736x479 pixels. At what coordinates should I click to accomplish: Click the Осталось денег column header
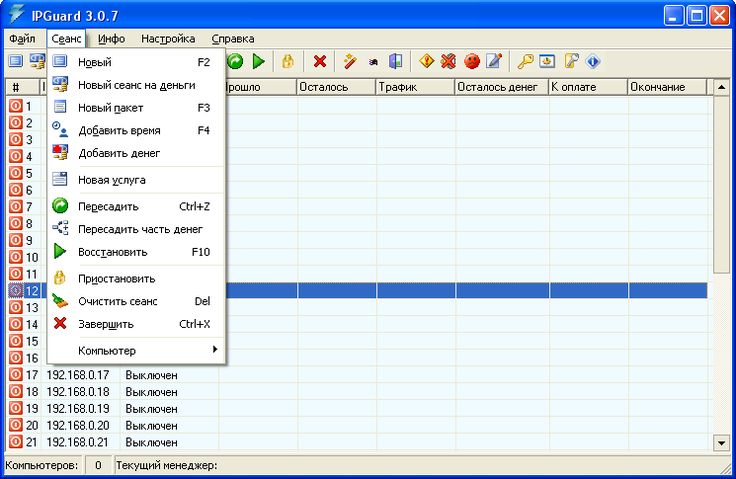click(502, 87)
